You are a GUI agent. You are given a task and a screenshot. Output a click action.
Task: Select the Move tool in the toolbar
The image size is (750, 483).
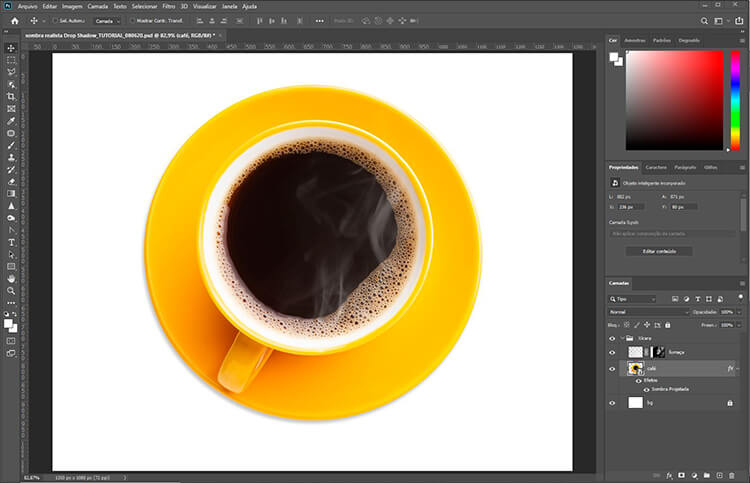tap(11, 48)
